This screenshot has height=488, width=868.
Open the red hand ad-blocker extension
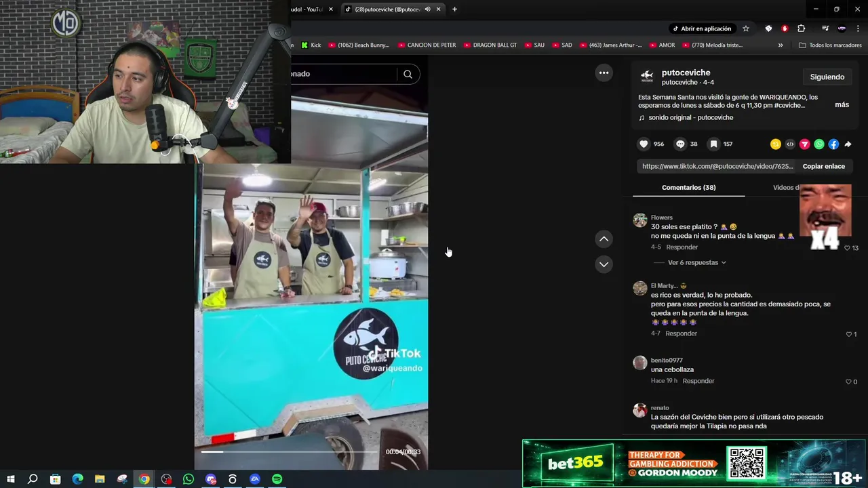click(x=785, y=28)
